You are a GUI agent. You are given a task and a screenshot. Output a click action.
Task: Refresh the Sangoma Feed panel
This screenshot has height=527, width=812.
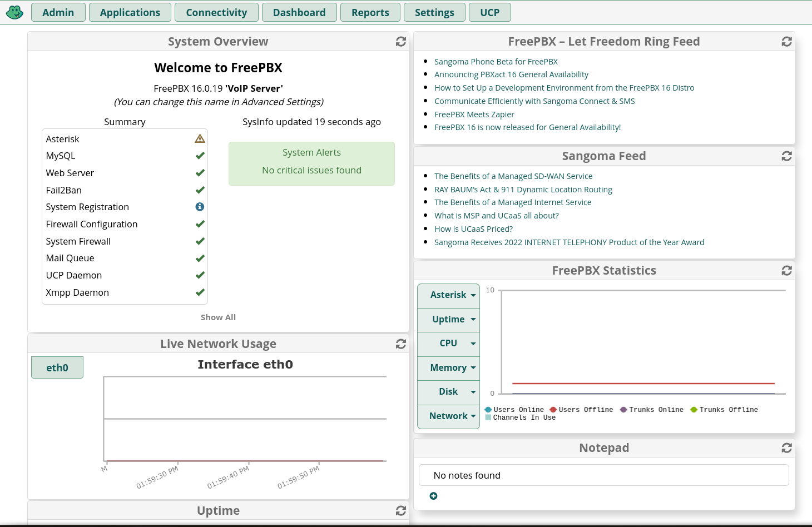point(786,156)
